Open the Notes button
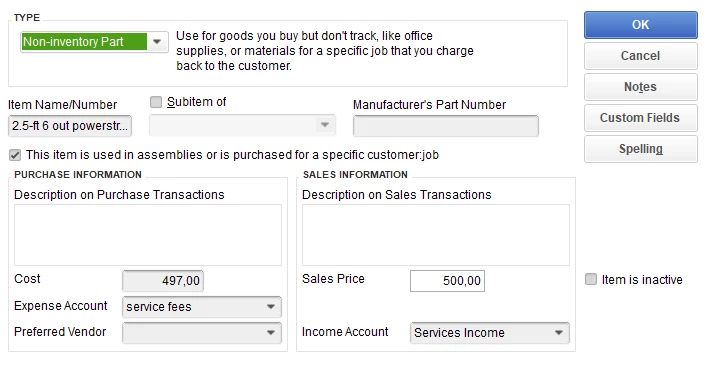 (641, 87)
